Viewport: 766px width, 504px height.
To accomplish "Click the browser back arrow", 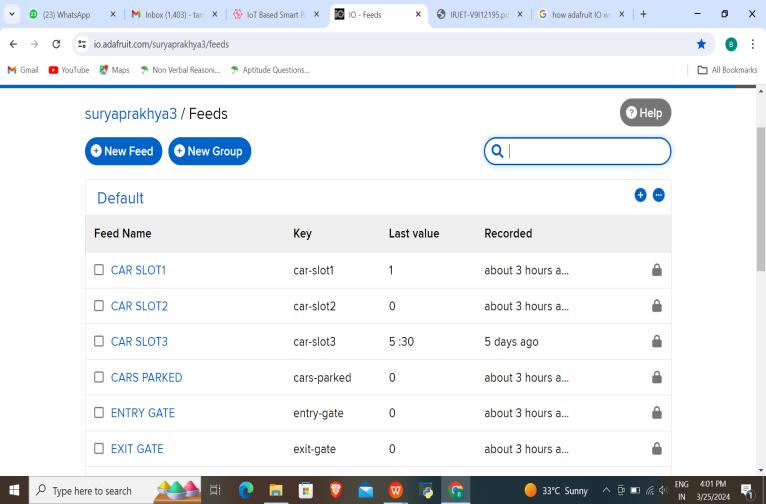I will [x=13, y=44].
